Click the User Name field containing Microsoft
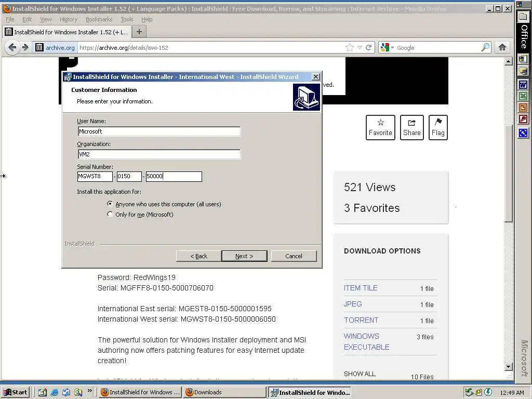Viewport: 532px width, 399px height. [159, 131]
